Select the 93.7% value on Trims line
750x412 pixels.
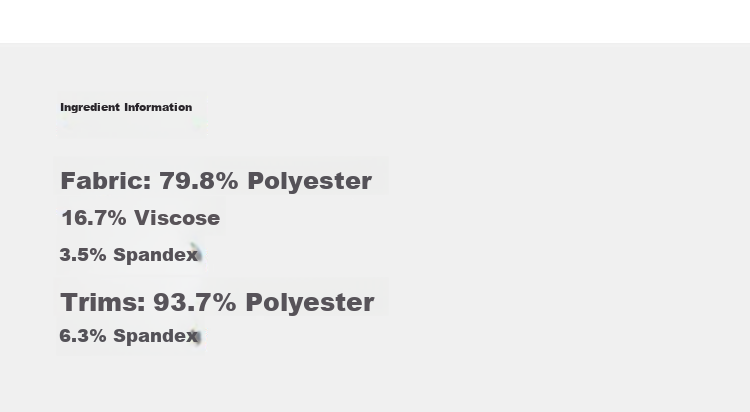tap(195, 302)
